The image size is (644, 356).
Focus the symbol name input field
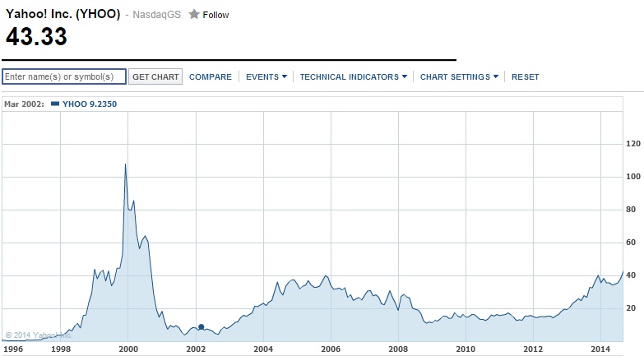coord(64,76)
